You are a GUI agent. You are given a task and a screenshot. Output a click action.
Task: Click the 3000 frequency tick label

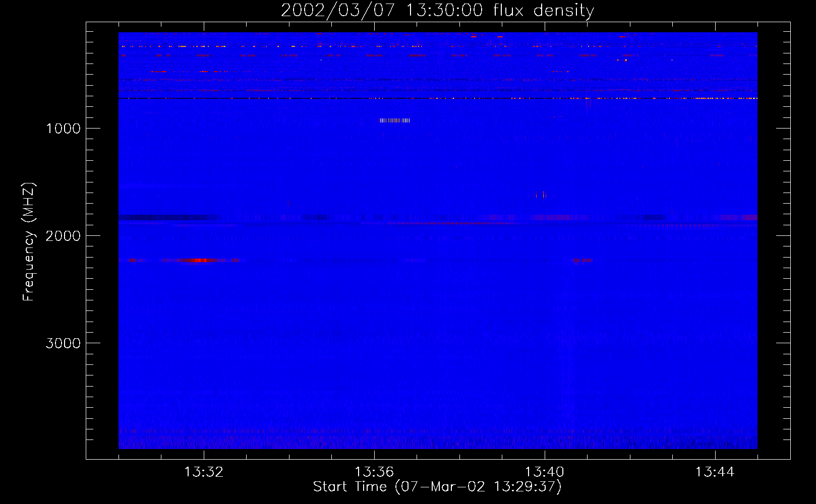(x=63, y=343)
